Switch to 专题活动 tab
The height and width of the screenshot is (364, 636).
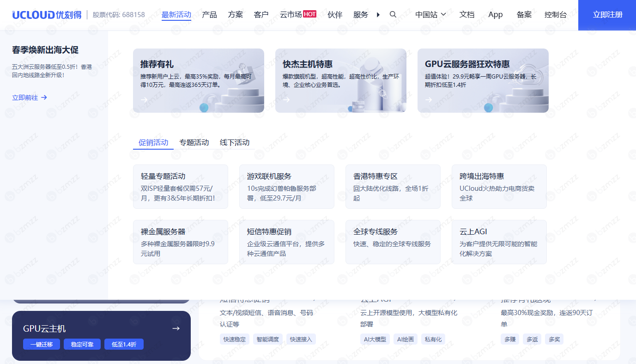click(x=194, y=142)
